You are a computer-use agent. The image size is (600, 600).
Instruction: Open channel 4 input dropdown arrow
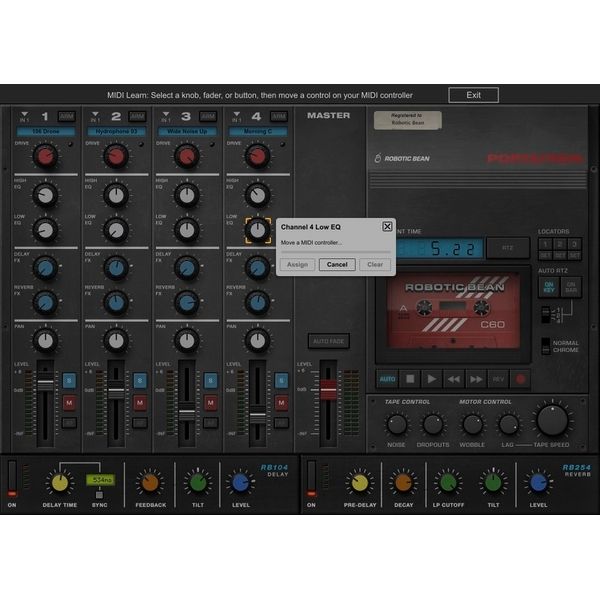[236, 114]
